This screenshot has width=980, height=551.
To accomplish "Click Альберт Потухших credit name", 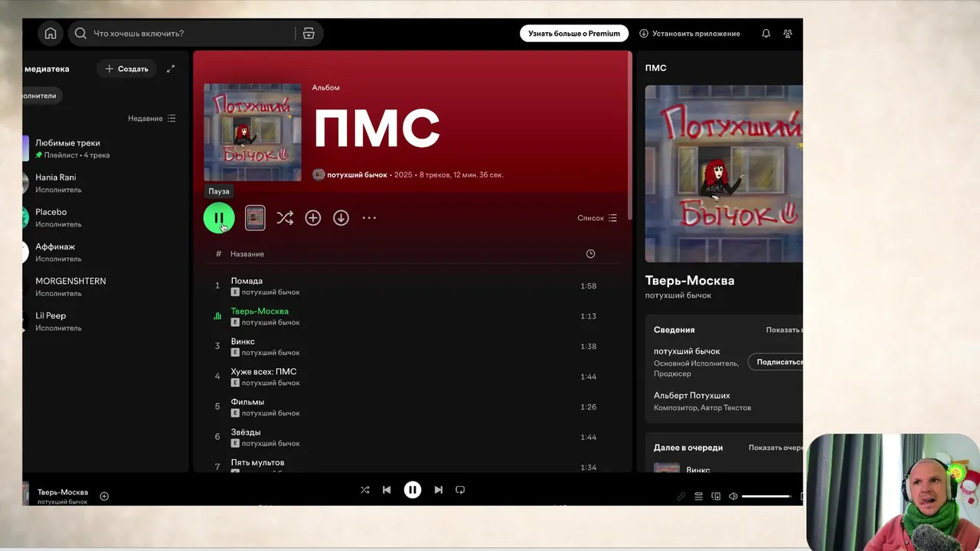I will tap(691, 396).
